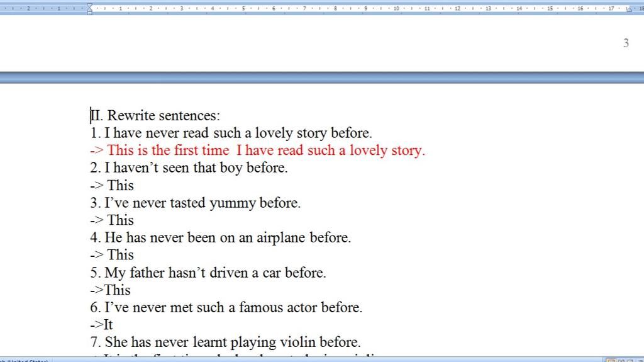The height and width of the screenshot is (362, 644).
Task: Click '-> This' line under sentence 4
Action: [112, 255]
